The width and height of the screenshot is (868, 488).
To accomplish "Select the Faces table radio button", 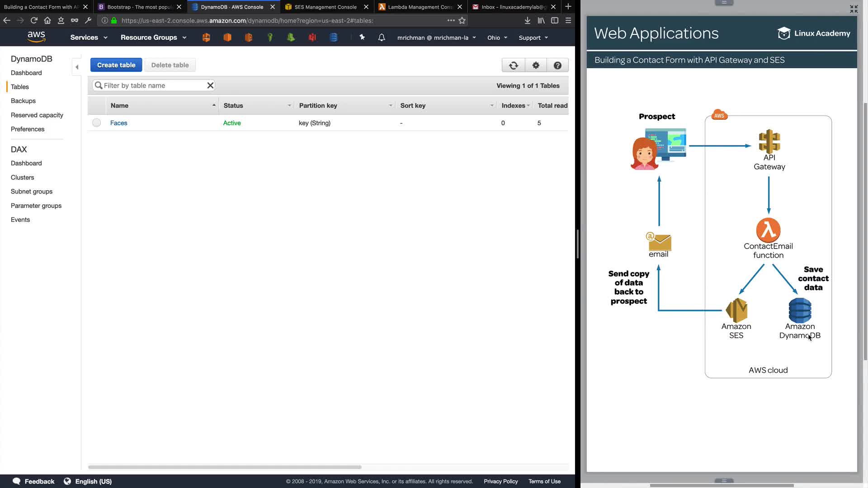I will coord(96,123).
